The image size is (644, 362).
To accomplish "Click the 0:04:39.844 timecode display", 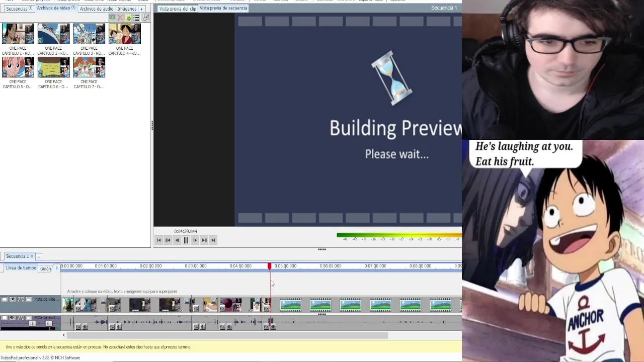I will click(186, 231).
